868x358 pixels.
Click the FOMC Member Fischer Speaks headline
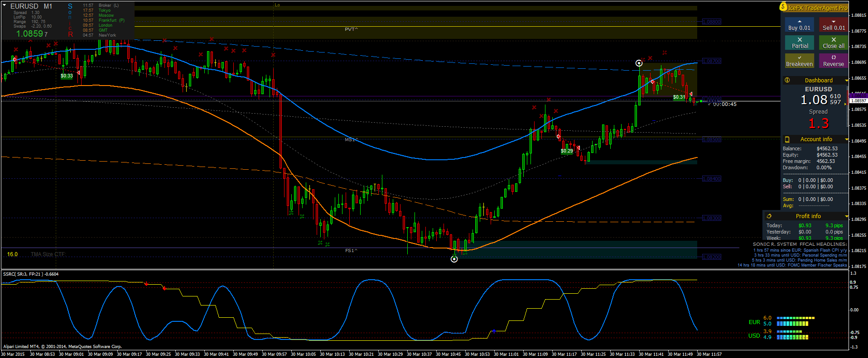(792, 265)
